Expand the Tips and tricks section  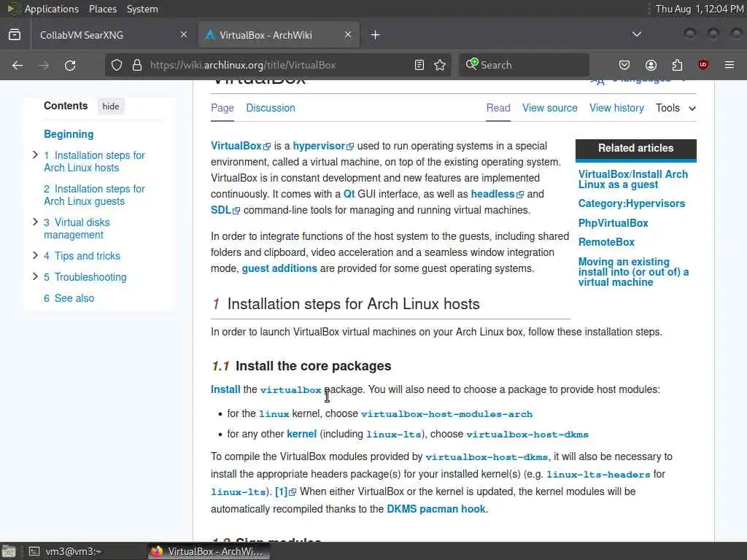point(35,256)
